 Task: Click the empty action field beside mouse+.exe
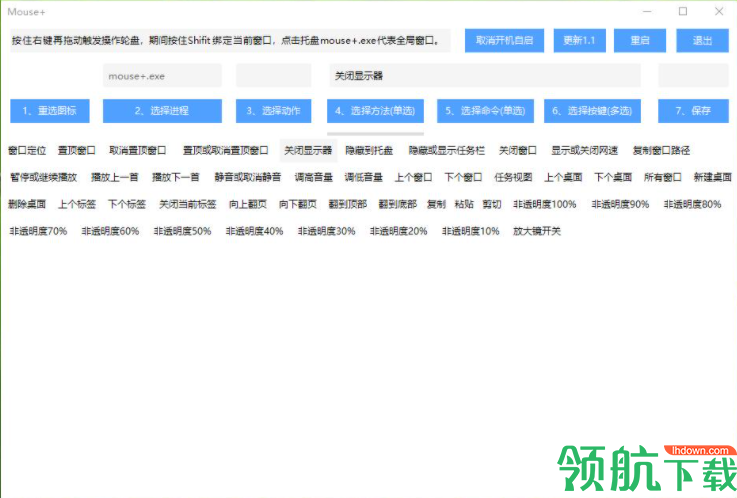(274, 76)
